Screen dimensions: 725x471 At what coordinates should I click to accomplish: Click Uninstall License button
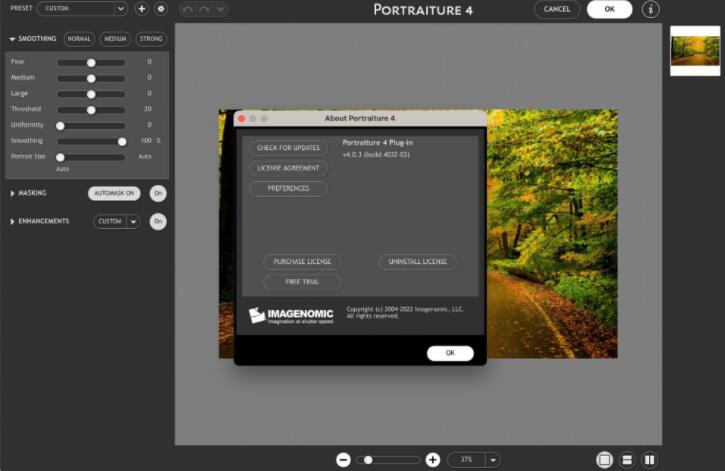pos(418,262)
